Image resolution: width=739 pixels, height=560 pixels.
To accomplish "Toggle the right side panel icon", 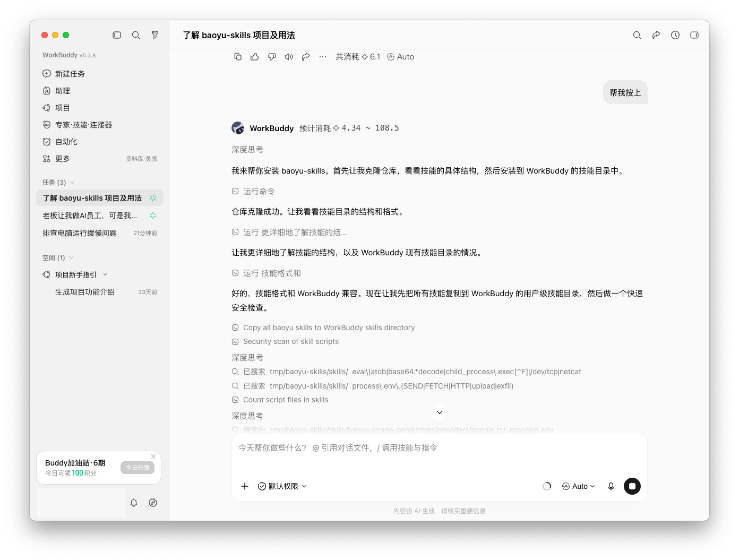I will coord(694,35).
